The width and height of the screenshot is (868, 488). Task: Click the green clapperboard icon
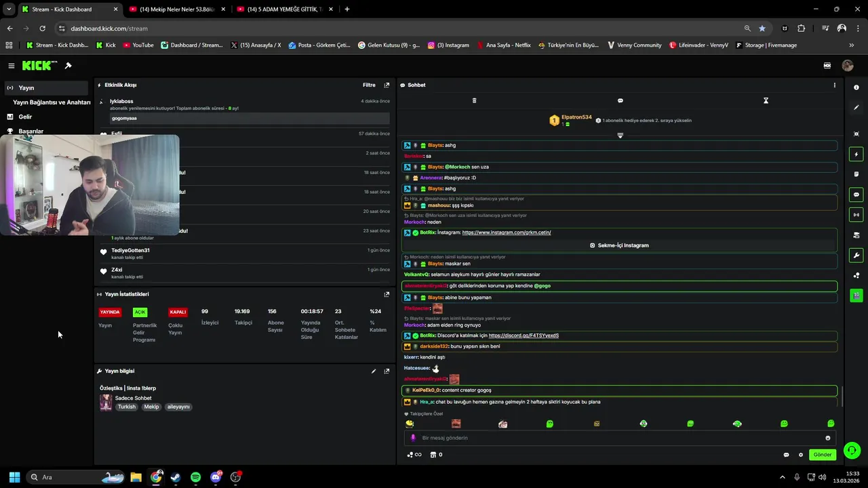[x=856, y=296]
